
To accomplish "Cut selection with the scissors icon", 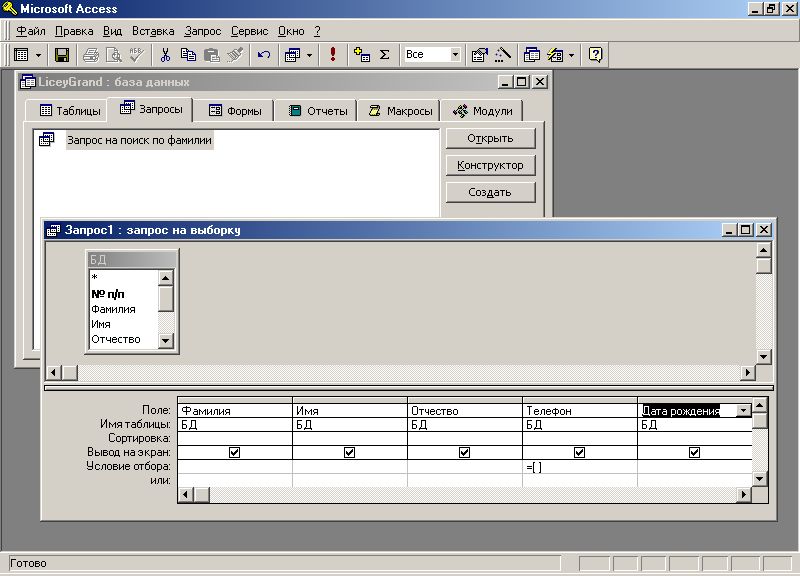I will pyautogui.click(x=165, y=55).
